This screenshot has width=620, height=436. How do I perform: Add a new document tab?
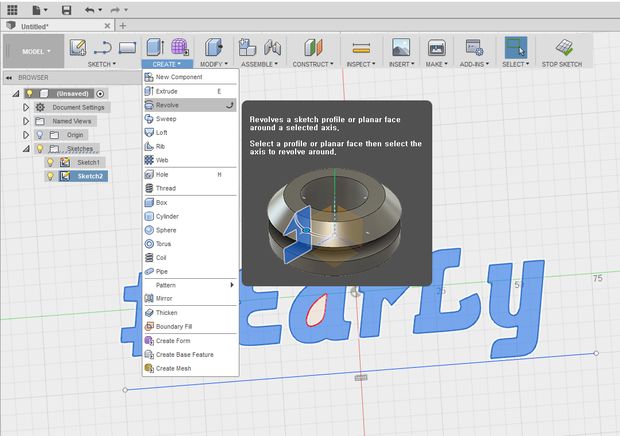coord(123,25)
